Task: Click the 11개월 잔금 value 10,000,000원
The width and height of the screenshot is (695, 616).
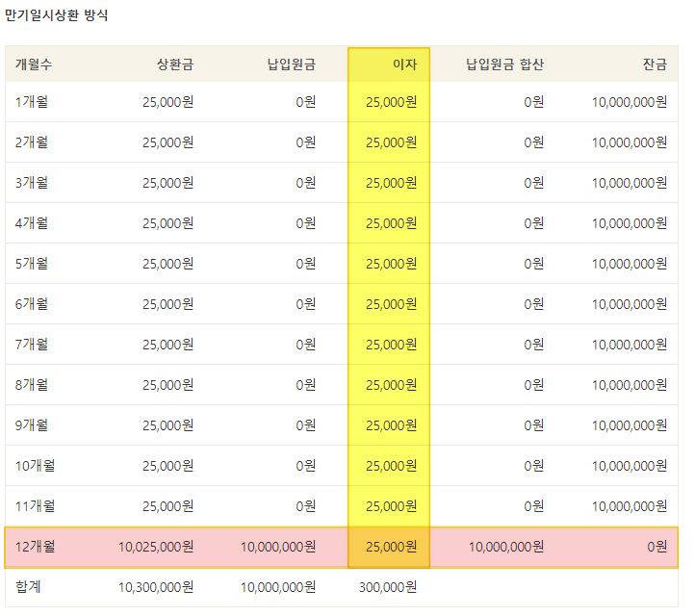Action: point(630,506)
